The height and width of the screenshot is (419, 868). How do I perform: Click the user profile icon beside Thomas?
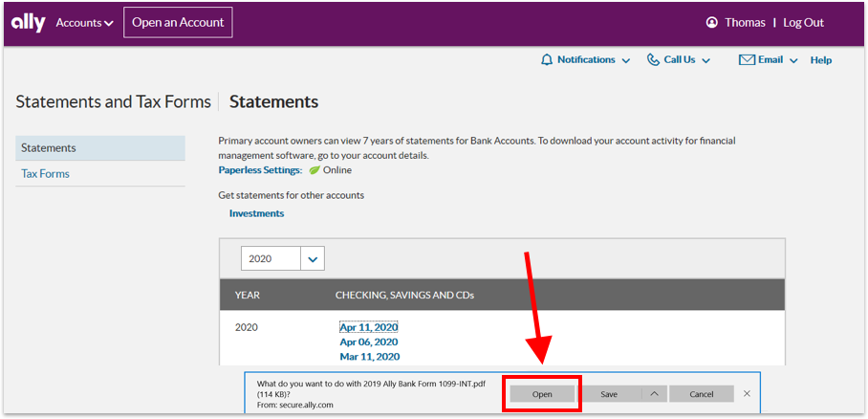712,23
